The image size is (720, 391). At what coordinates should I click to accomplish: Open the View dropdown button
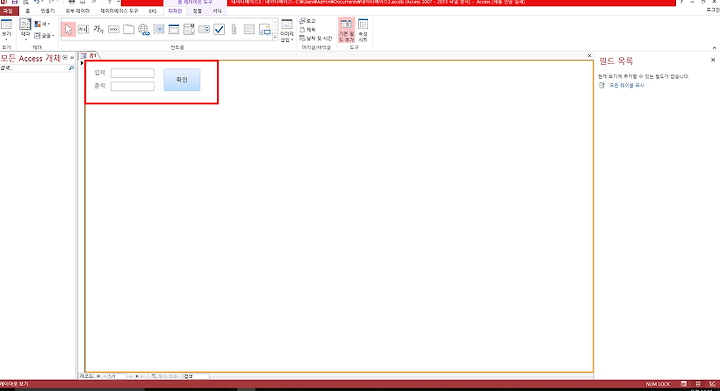pos(6,31)
